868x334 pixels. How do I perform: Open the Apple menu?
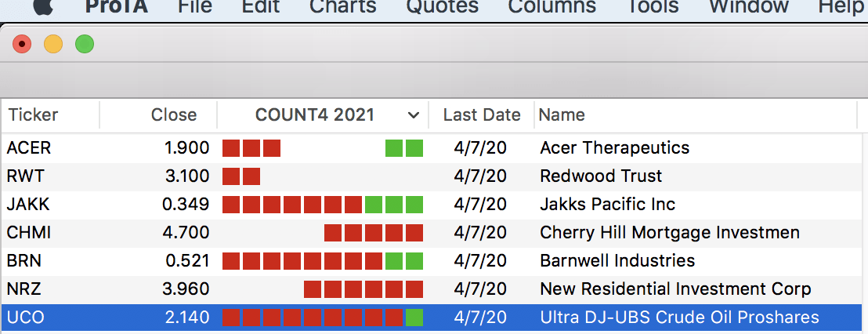42,5
